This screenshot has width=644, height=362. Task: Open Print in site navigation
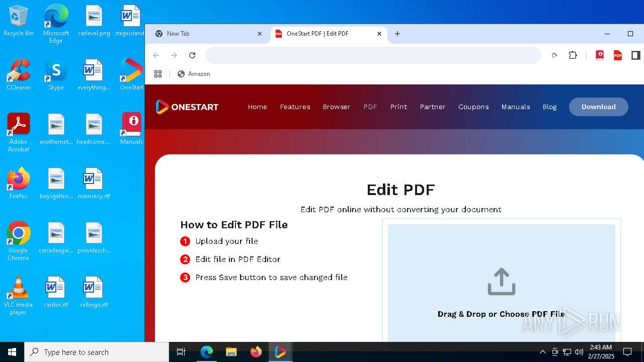click(398, 107)
